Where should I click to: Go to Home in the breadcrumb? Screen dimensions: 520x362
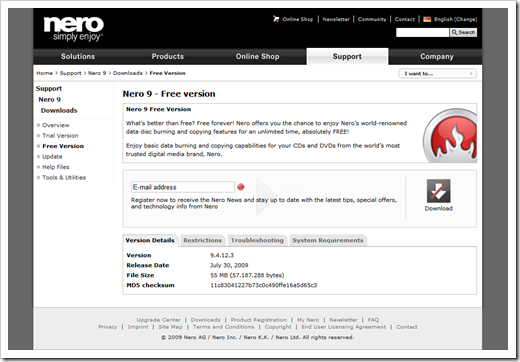45,73
